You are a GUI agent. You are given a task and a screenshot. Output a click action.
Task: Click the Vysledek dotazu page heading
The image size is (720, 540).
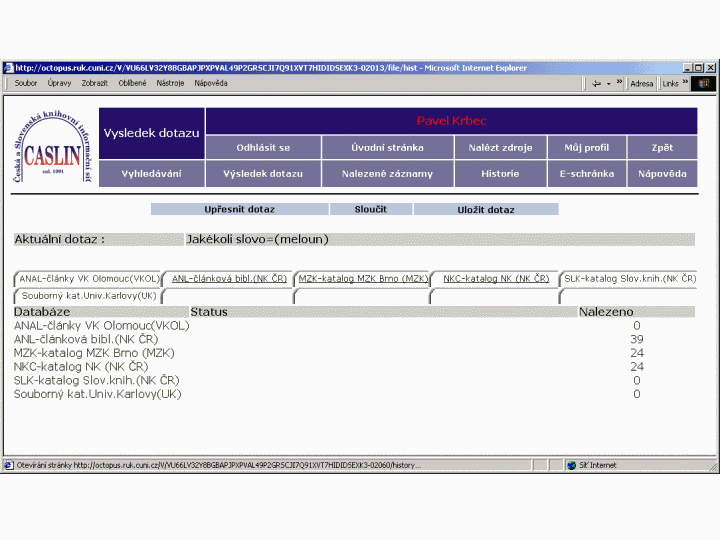(152, 133)
